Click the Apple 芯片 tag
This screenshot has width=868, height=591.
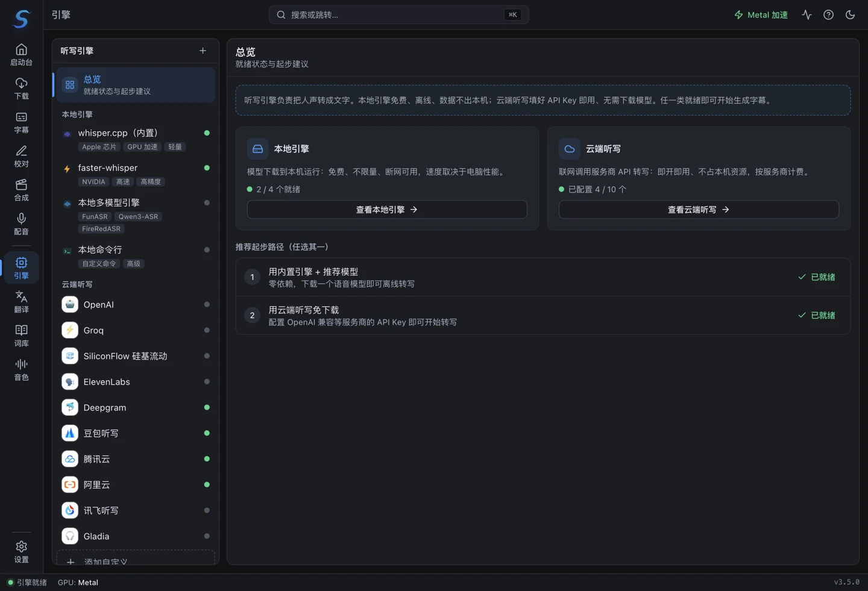coord(99,147)
